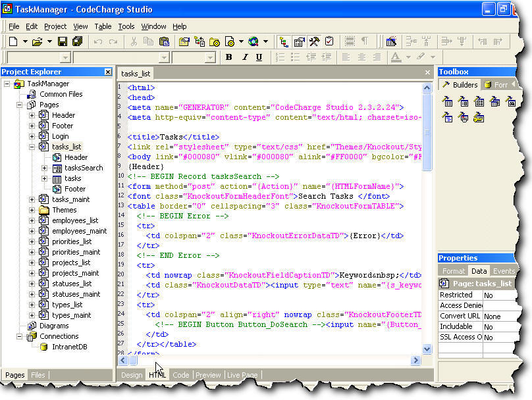
Task: Click the numbered list icon
Action: coord(280,57)
